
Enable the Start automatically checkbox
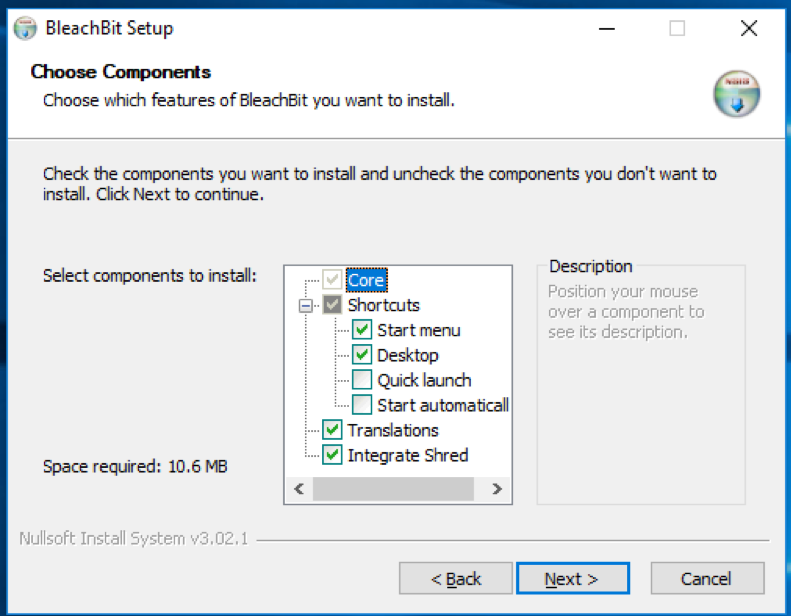click(x=362, y=405)
